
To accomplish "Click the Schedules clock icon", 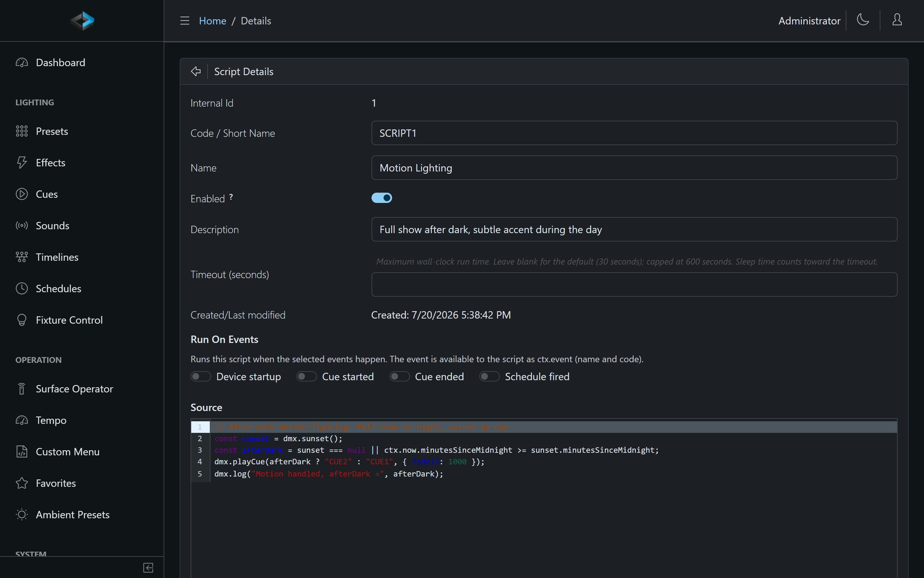I will pyautogui.click(x=22, y=289).
